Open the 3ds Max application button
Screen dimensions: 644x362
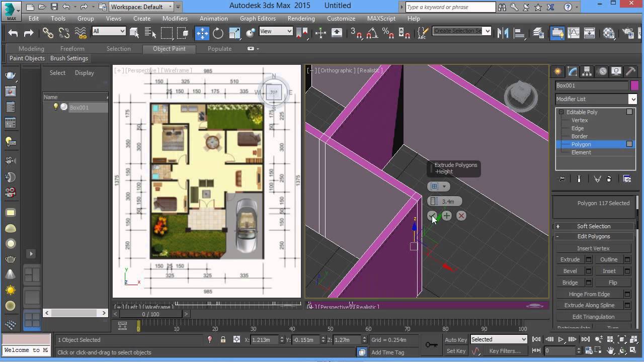coord(11,11)
